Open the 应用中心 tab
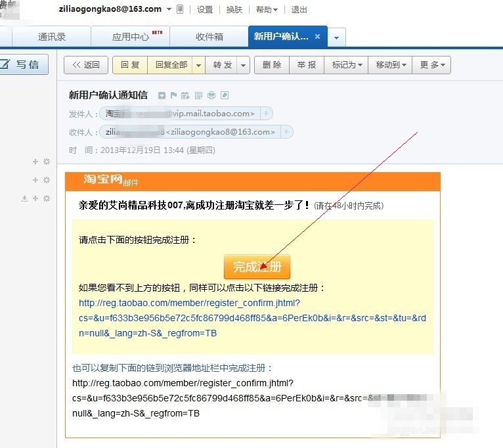The width and height of the screenshot is (503, 448). 131,37
